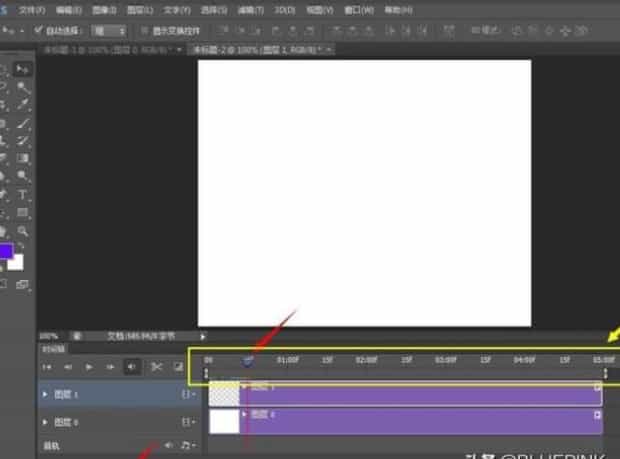Click the scissors split-at-playhead icon

157,367
